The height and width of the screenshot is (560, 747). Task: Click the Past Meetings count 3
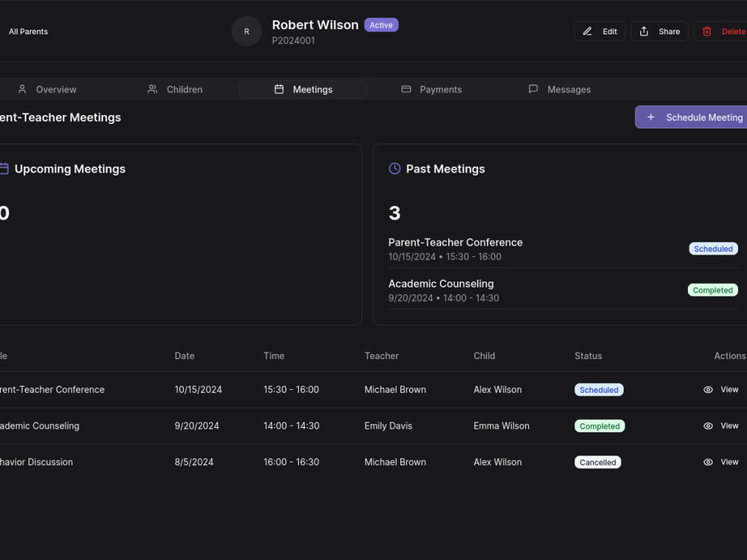click(394, 213)
